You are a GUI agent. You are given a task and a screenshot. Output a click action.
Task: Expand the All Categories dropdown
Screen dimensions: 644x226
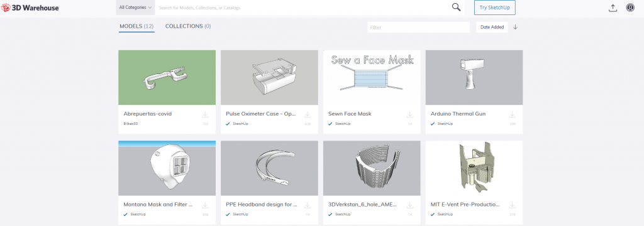(135, 8)
